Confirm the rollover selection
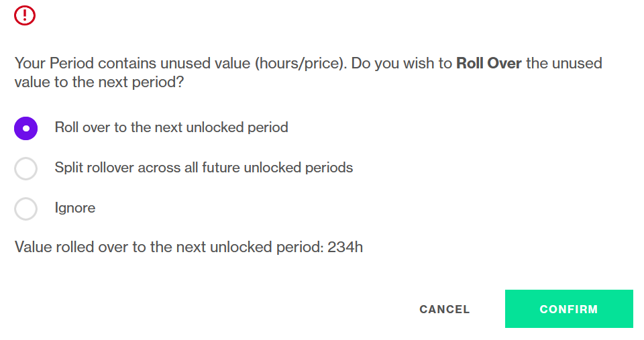 (569, 308)
